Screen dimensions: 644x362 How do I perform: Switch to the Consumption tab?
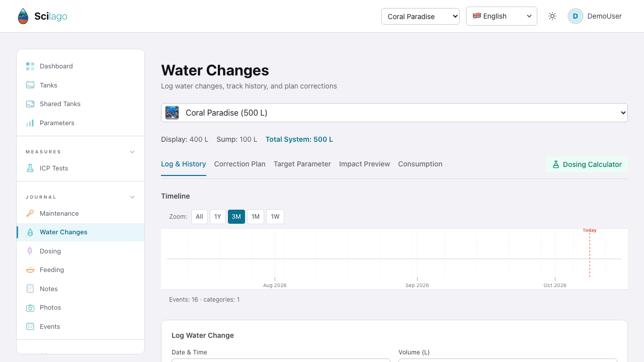(421, 164)
